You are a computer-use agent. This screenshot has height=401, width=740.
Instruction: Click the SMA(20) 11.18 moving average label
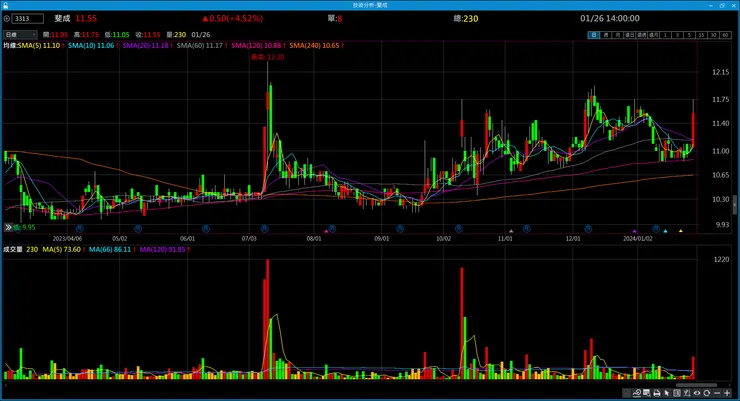145,45
